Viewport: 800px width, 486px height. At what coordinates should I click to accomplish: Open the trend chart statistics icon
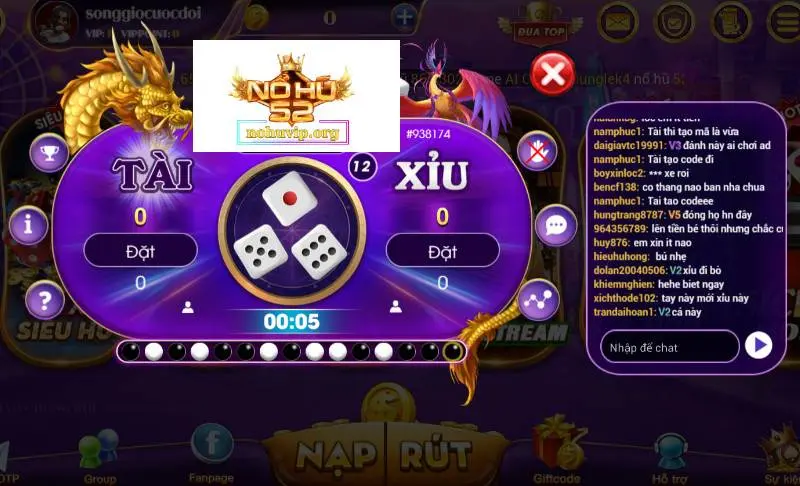pos(538,299)
